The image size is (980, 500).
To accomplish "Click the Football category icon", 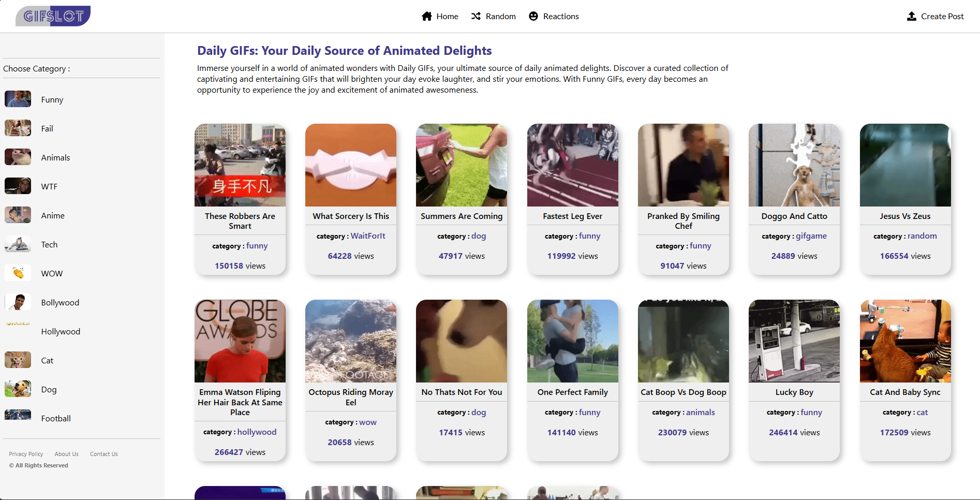I will coord(18,415).
